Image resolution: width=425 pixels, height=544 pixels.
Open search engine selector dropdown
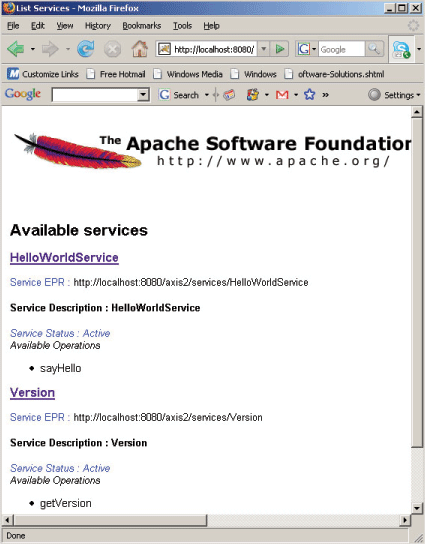[x=314, y=49]
